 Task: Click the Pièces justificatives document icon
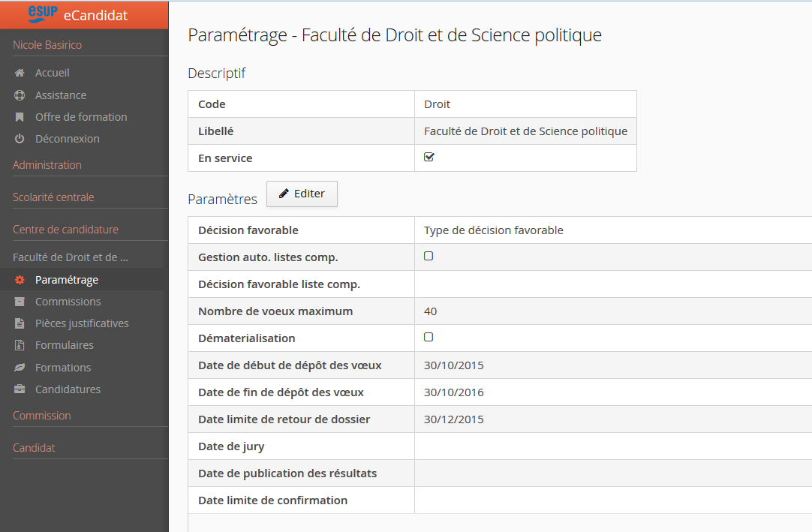tap(20, 323)
